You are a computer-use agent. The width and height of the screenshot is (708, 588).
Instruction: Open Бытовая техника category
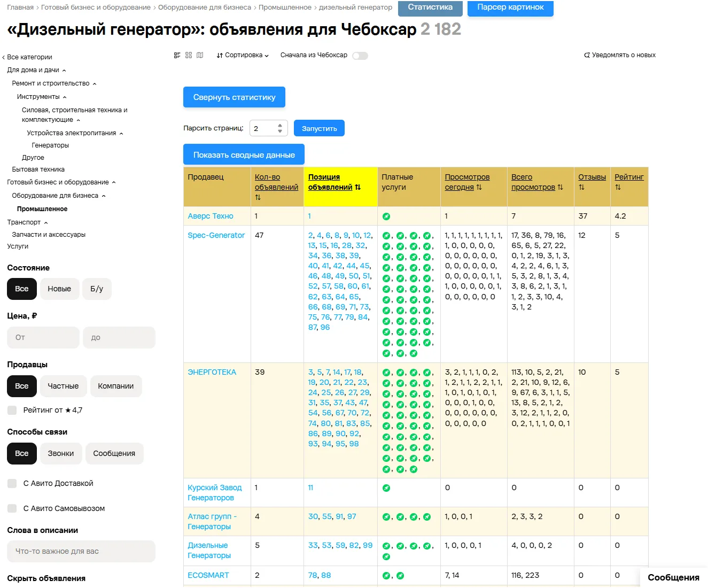tap(38, 169)
